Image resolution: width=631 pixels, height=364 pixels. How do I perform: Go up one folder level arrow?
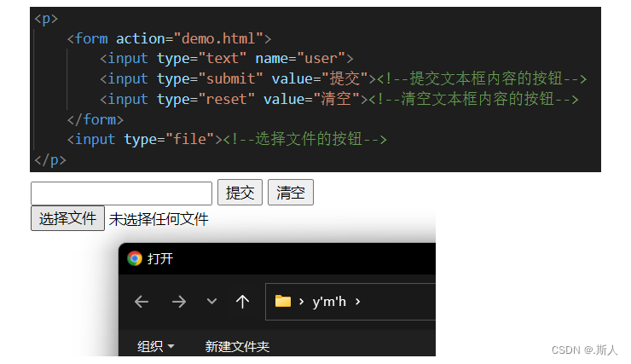click(242, 301)
